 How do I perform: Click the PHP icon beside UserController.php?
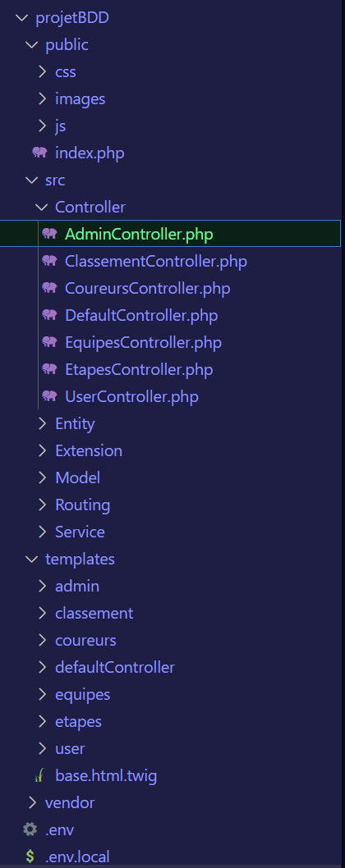coord(49,396)
